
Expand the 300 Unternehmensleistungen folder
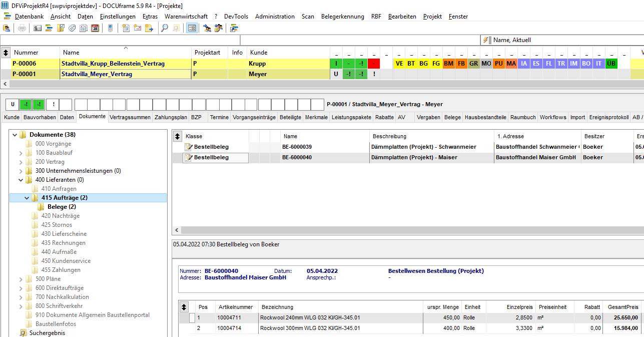[x=21, y=171]
